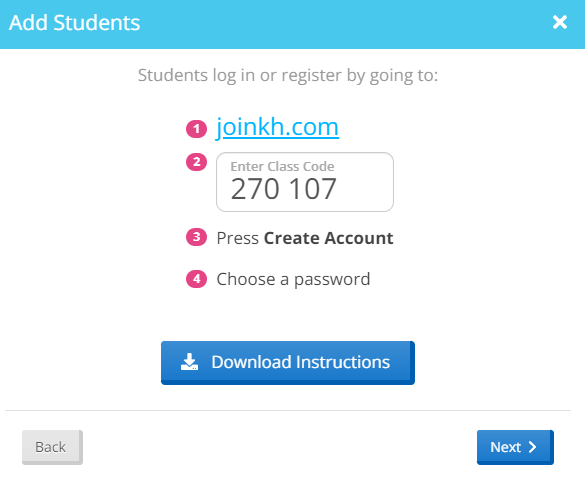Close the Add Students dialog
585x491 pixels.
point(560,22)
